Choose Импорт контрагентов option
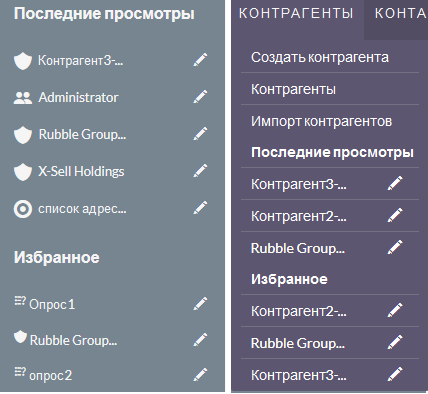Viewport: 428px width, 394px height. tap(321, 121)
